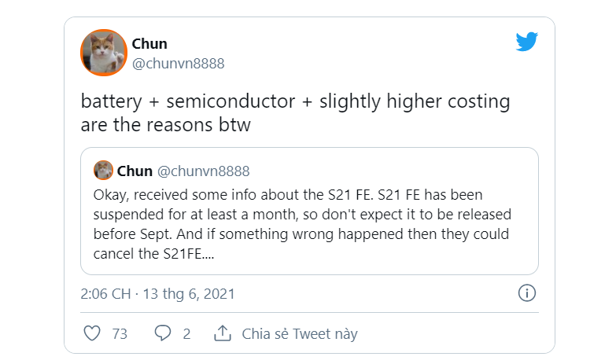Viewport: 616px width, 364px height.
Task: Click the @chunvn8888 handle below the top name
Action: pos(178,63)
